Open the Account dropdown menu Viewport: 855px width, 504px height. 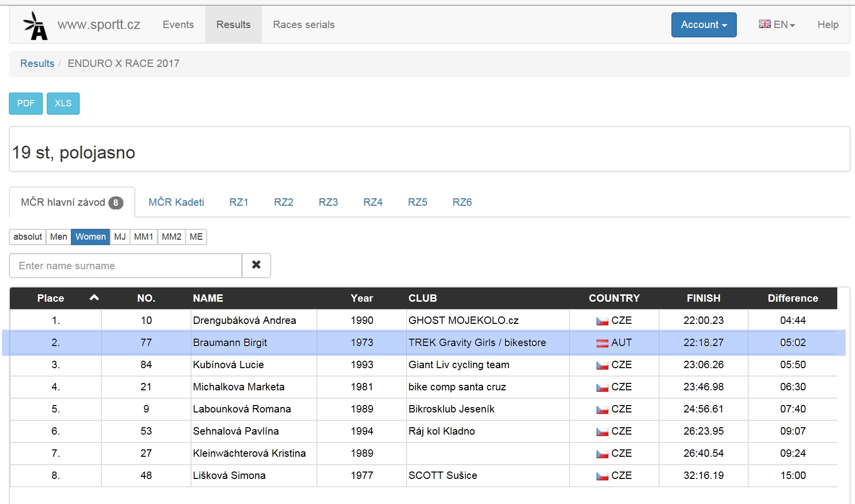point(704,25)
